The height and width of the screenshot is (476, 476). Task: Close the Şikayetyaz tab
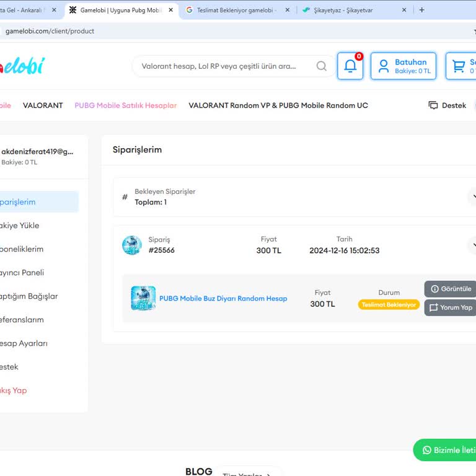404,10
